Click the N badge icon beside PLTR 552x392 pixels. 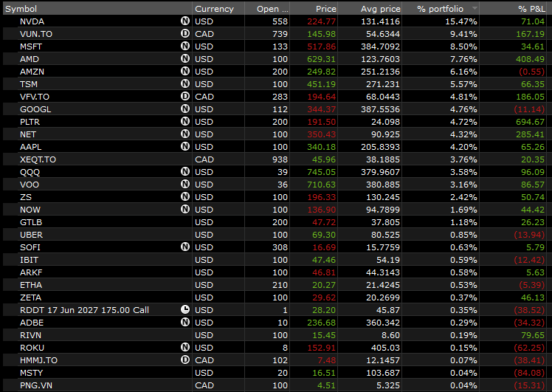tap(185, 122)
